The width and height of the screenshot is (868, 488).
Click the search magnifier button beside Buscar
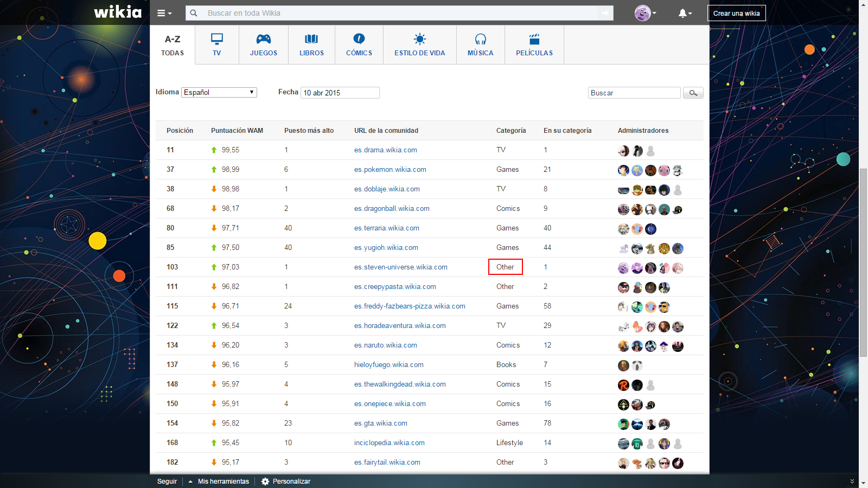pyautogui.click(x=693, y=93)
